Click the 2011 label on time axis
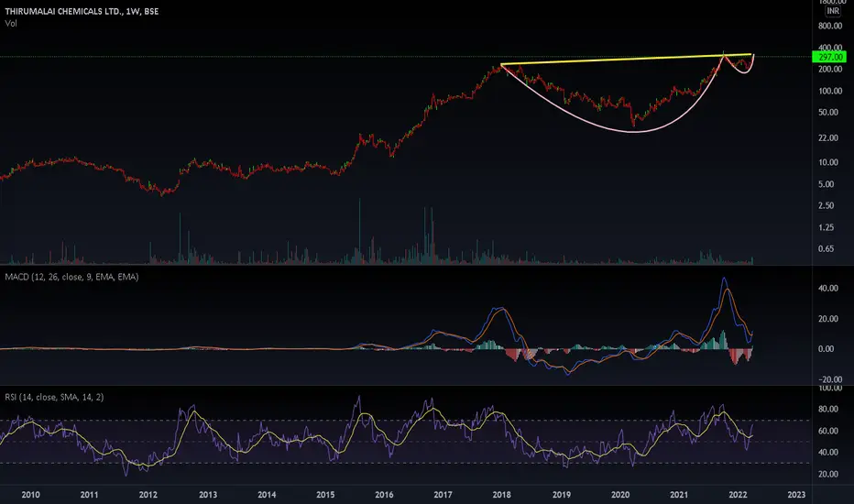Viewport: 854px width, 504px height. pyautogui.click(x=89, y=495)
